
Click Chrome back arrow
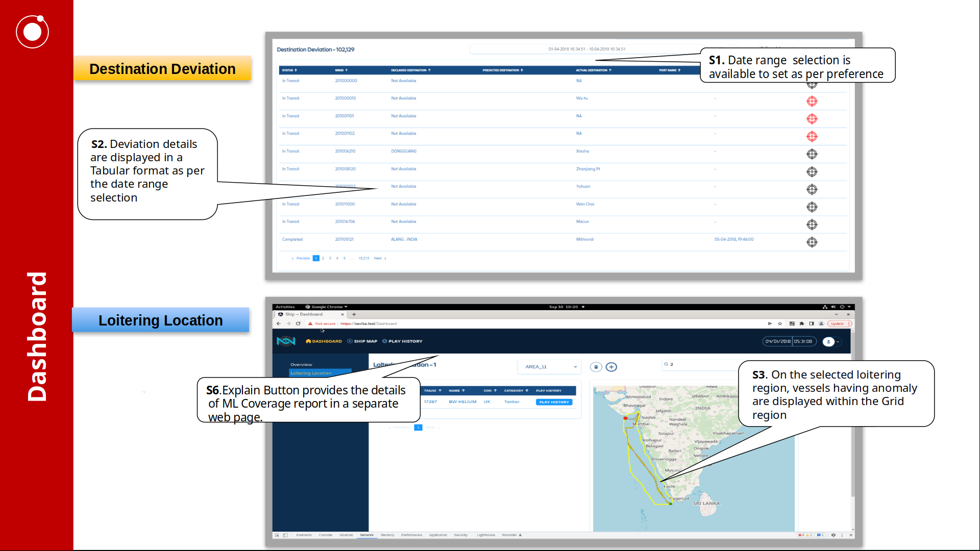(x=279, y=323)
